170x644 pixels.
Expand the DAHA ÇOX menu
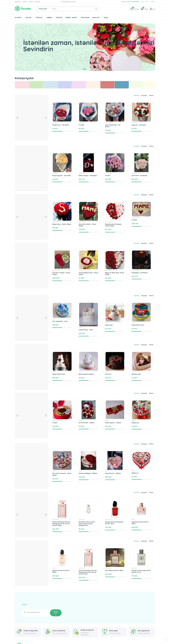[x=97, y=17]
